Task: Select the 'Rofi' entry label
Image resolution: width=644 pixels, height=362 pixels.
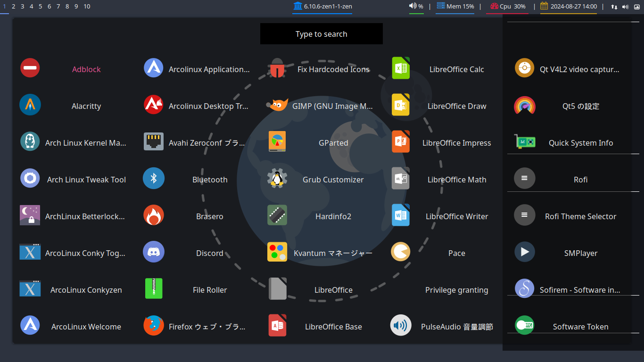Action: pyautogui.click(x=581, y=180)
